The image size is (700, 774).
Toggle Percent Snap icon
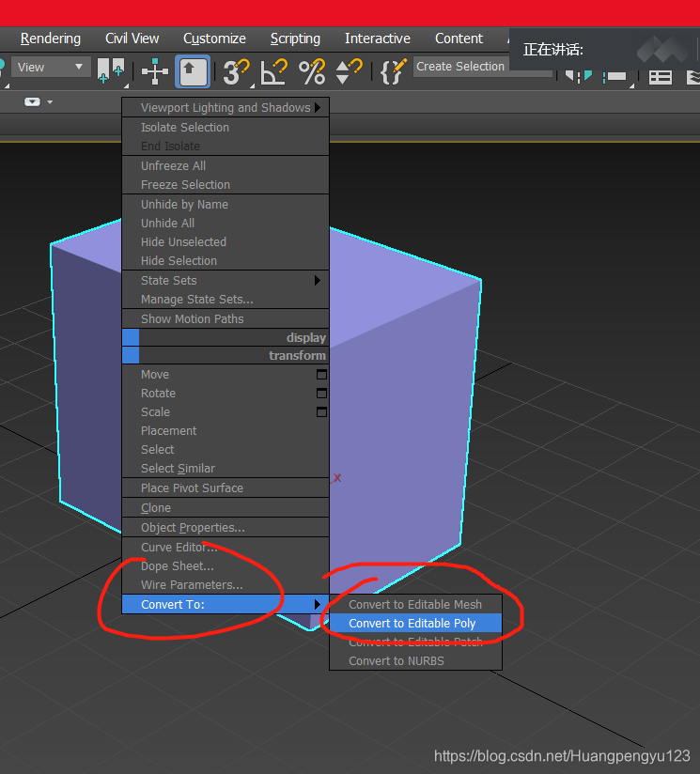[x=312, y=71]
